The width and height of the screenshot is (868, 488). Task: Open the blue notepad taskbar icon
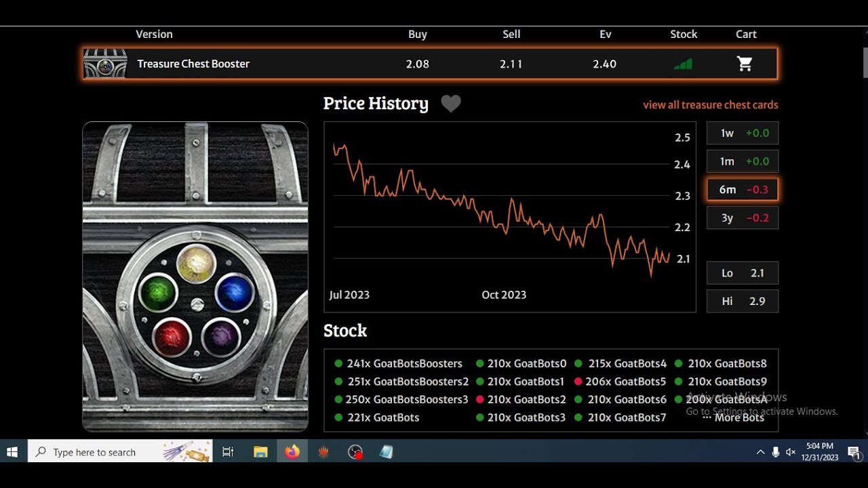tap(387, 452)
